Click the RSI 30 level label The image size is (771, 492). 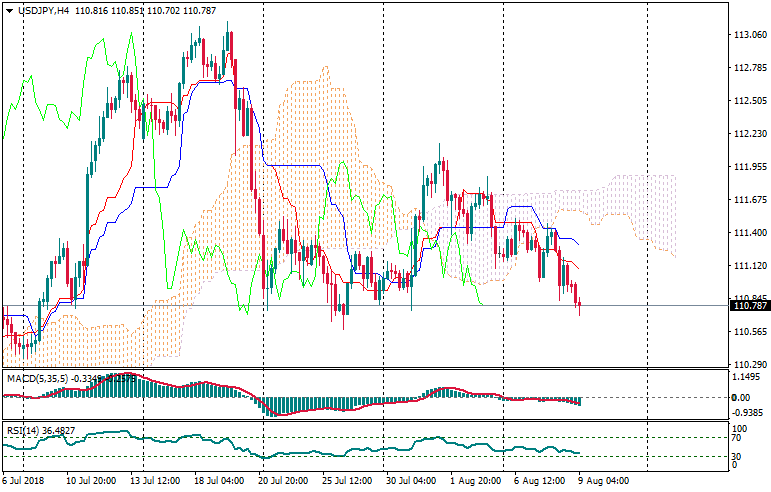739,456
